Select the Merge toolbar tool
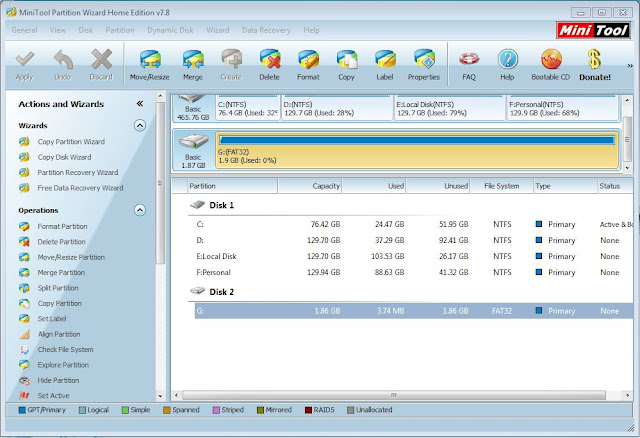 tap(193, 65)
